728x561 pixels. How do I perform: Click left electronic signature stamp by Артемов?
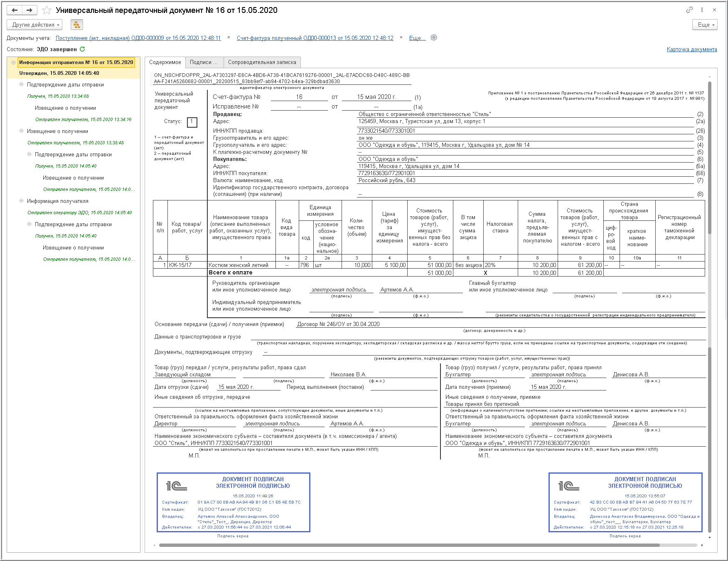tap(234, 502)
